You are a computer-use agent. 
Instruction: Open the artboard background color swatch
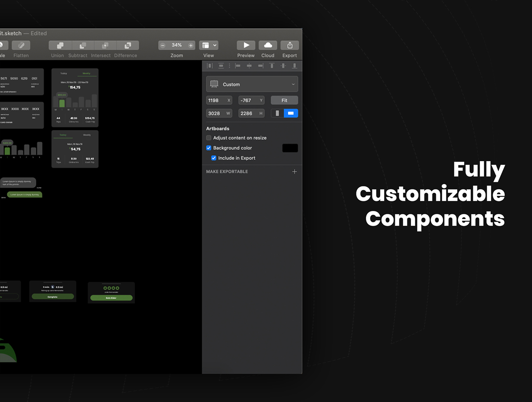point(290,148)
